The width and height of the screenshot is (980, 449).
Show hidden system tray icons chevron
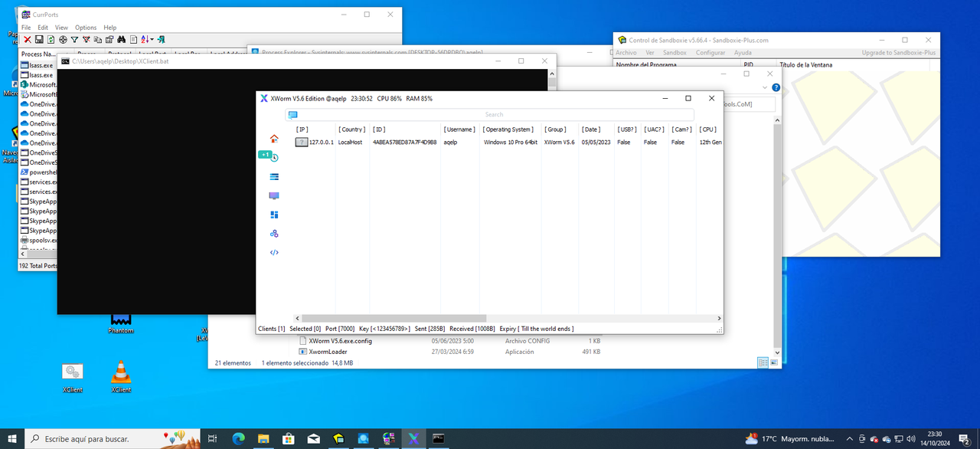tap(849, 439)
